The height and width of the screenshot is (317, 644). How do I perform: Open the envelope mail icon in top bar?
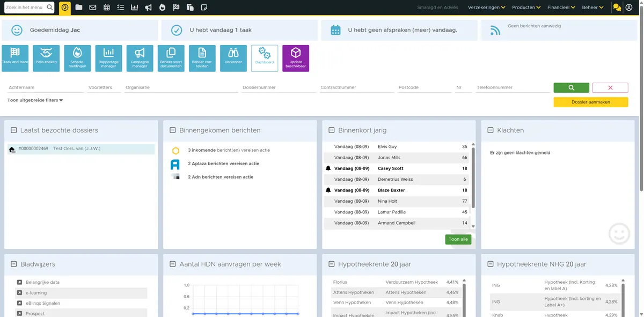93,8
